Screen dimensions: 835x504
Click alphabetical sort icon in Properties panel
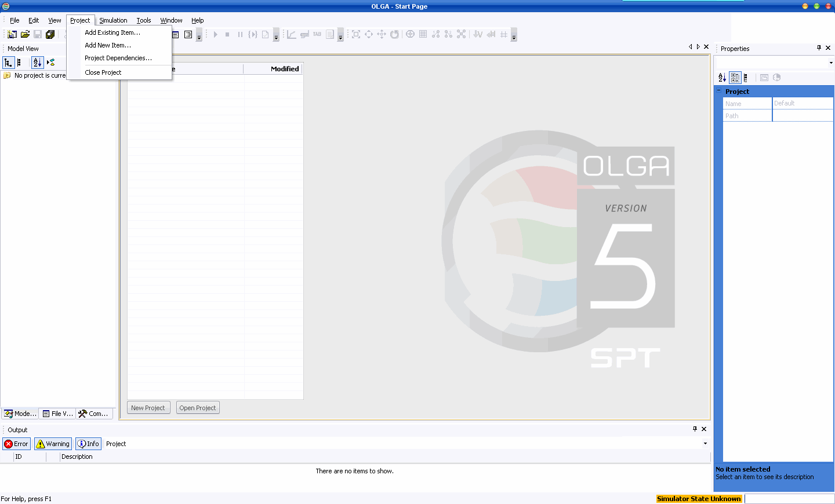722,78
